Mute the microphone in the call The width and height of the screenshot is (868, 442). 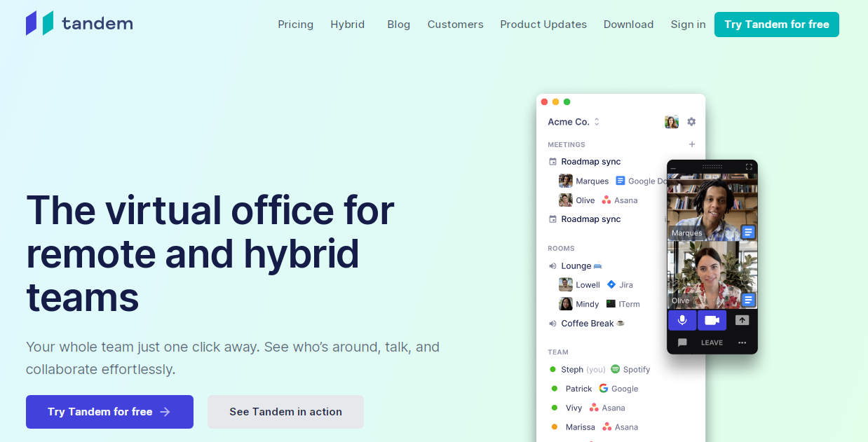682,320
